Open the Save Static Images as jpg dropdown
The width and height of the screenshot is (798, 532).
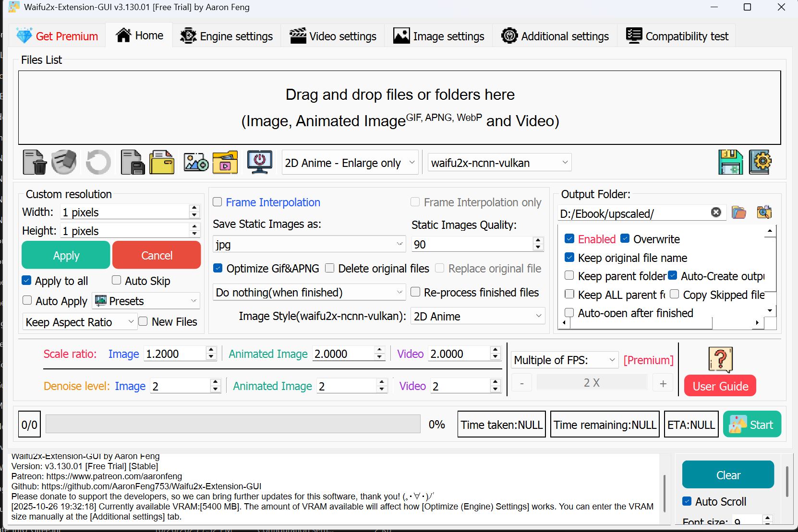(x=309, y=245)
